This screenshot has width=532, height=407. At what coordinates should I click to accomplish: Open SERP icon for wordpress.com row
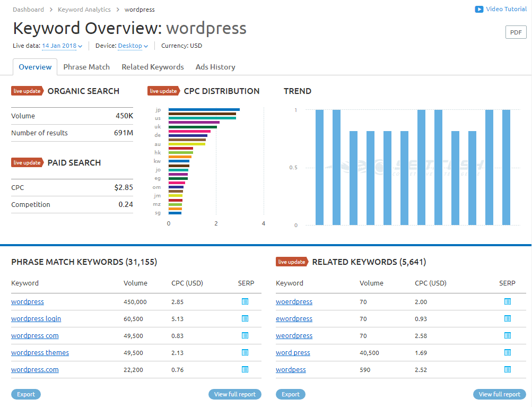(x=245, y=369)
